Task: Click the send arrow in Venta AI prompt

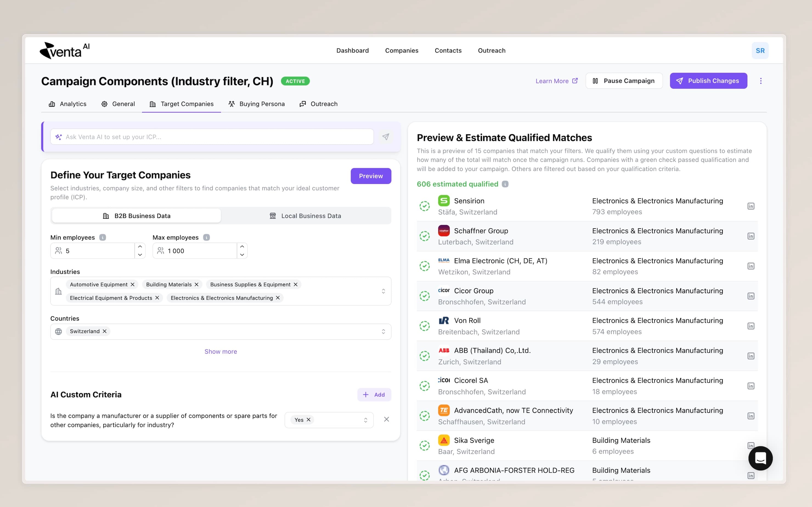Action: click(385, 137)
